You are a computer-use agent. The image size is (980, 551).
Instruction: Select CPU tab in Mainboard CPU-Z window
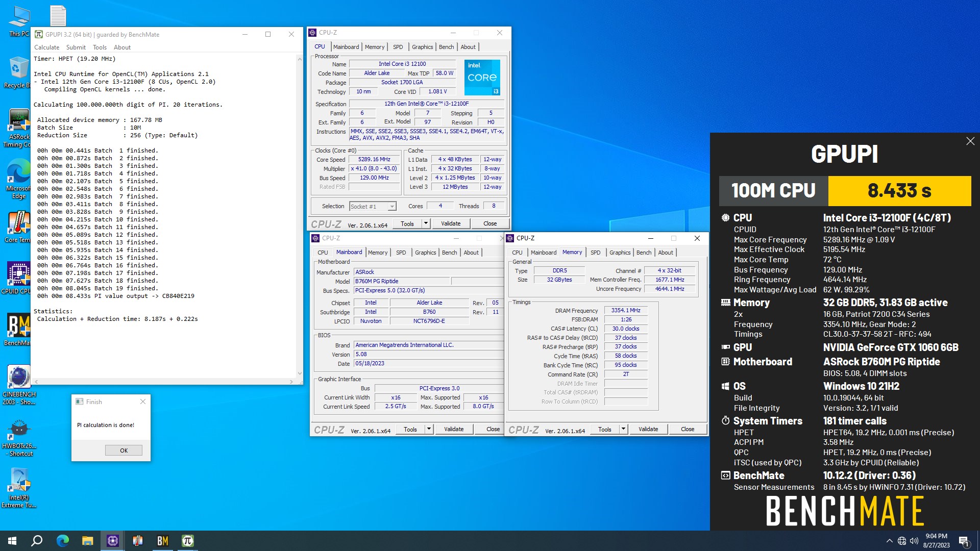(x=323, y=253)
